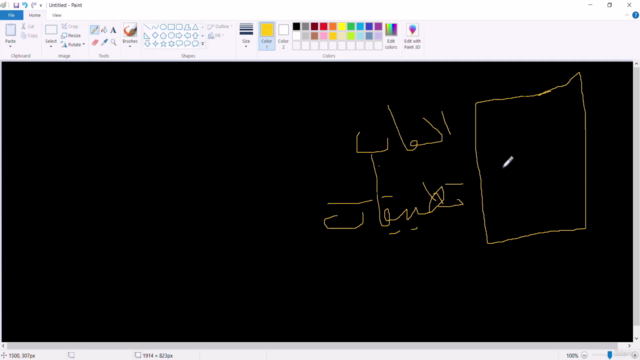Activate Color 2 selector
Image resolution: width=640 pixels, height=360 pixels.
[x=283, y=36]
